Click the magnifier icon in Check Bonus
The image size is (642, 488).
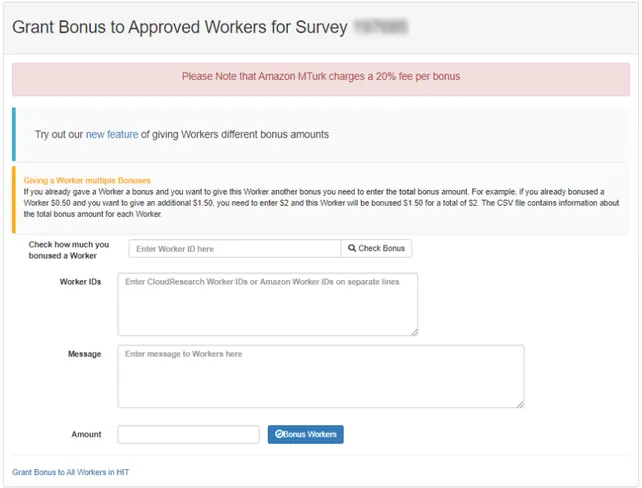[352, 248]
